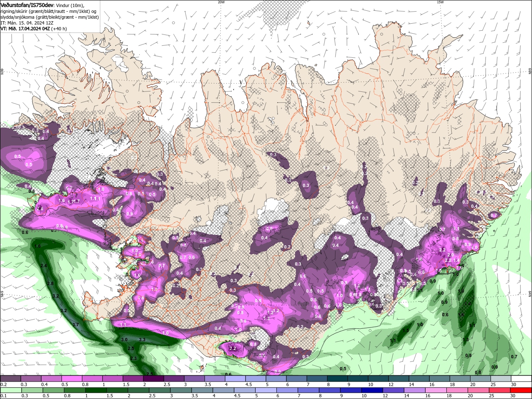Click the 15W longitude label
This screenshot has height=399, width=532.
coord(440,2)
